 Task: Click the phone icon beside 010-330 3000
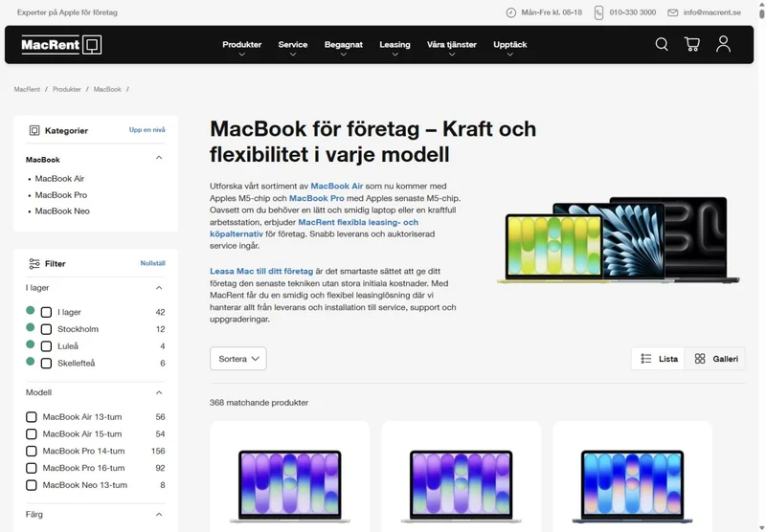pyautogui.click(x=598, y=12)
